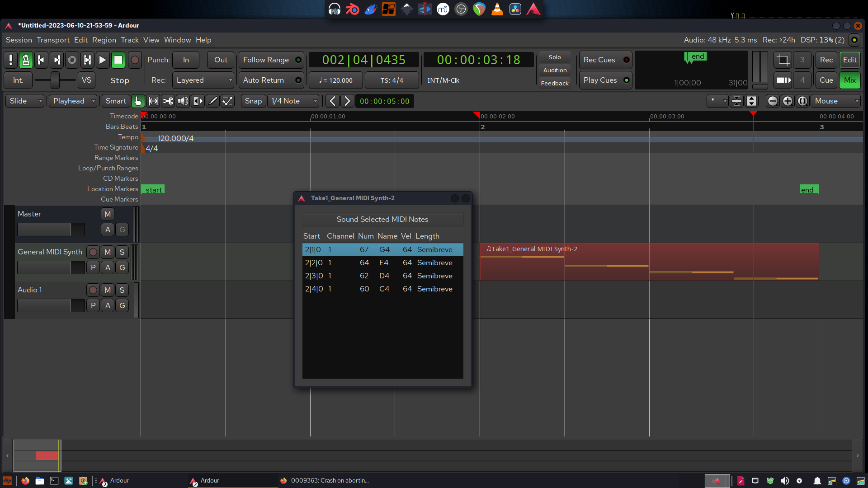Click the Stop button in transport controls

(118, 59)
